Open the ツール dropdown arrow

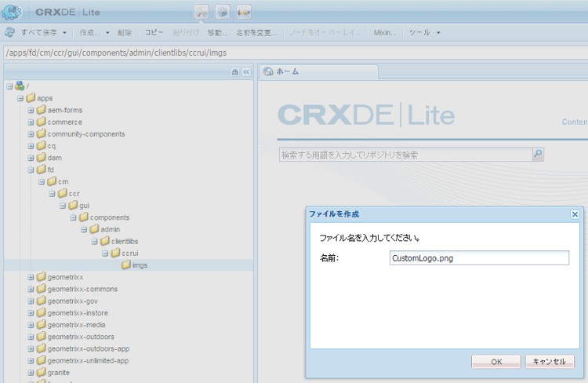[x=438, y=33]
